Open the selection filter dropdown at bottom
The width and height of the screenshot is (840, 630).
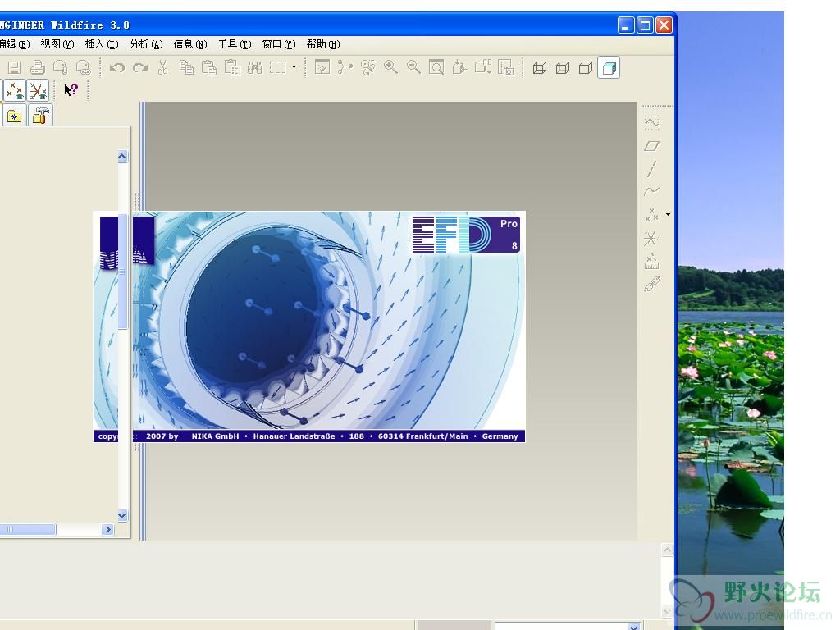point(634,627)
